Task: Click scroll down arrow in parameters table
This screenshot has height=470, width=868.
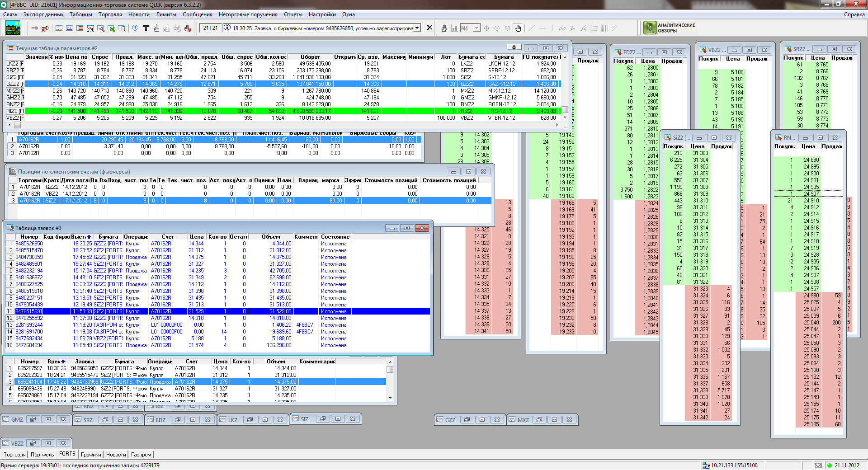Action: [x=565, y=117]
